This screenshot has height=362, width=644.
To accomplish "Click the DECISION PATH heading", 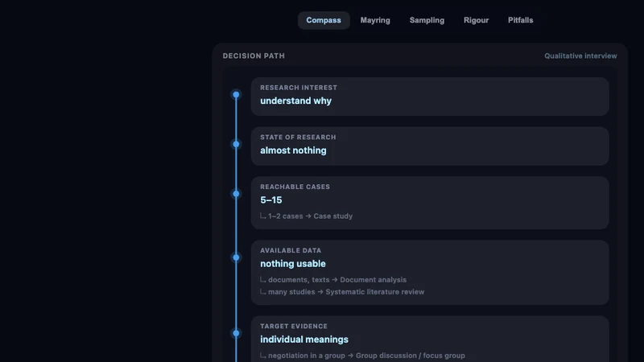I will click(254, 56).
